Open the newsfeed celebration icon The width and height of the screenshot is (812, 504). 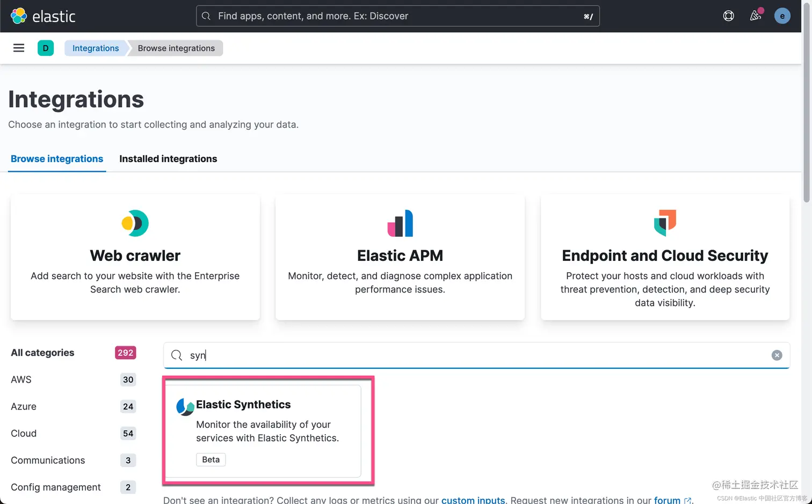[x=756, y=16]
